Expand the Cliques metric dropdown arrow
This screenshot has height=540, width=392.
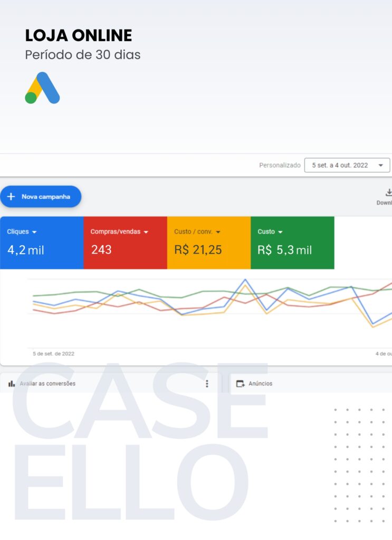pyautogui.click(x=34, y=232)
